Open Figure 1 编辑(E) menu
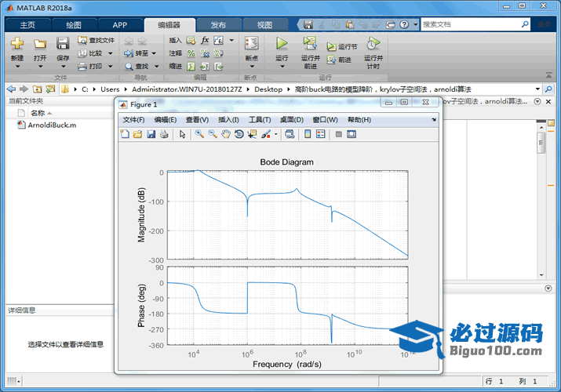This screenshot has width=561, height=392. (x=166, y=120)
